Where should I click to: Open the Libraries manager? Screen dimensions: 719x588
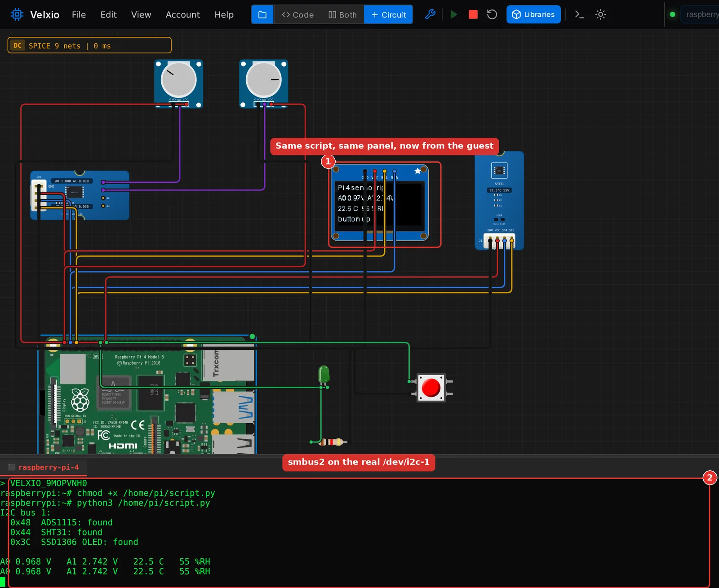(533, 14)
